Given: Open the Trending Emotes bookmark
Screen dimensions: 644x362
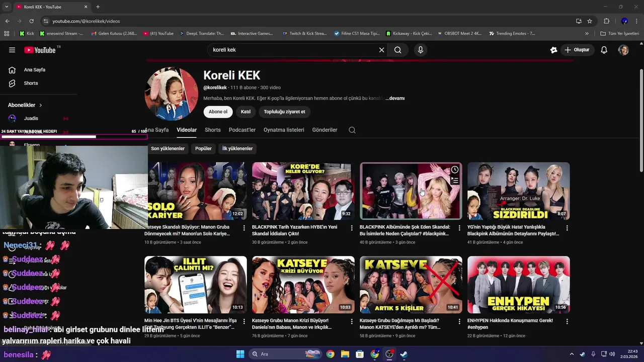Looking at the screenshot, I should click(512, 34).
